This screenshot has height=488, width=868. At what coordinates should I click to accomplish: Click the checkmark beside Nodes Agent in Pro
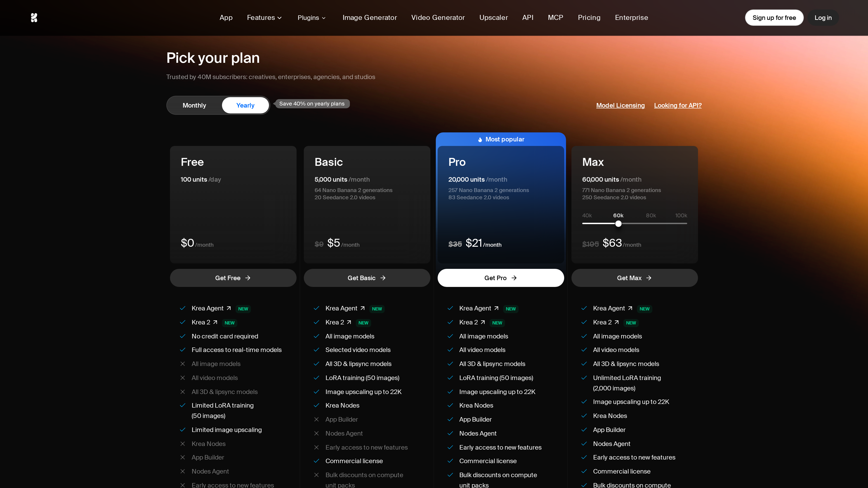coord(450,433)
